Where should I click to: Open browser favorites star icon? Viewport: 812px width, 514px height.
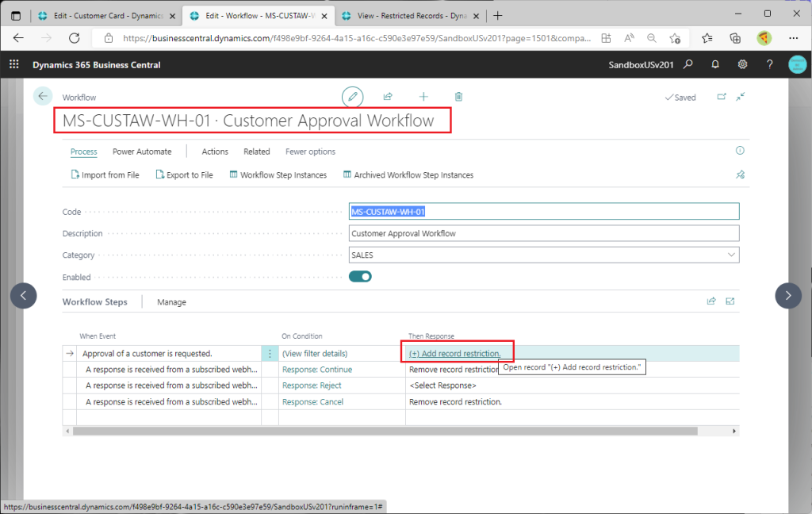tap(707, 38)
